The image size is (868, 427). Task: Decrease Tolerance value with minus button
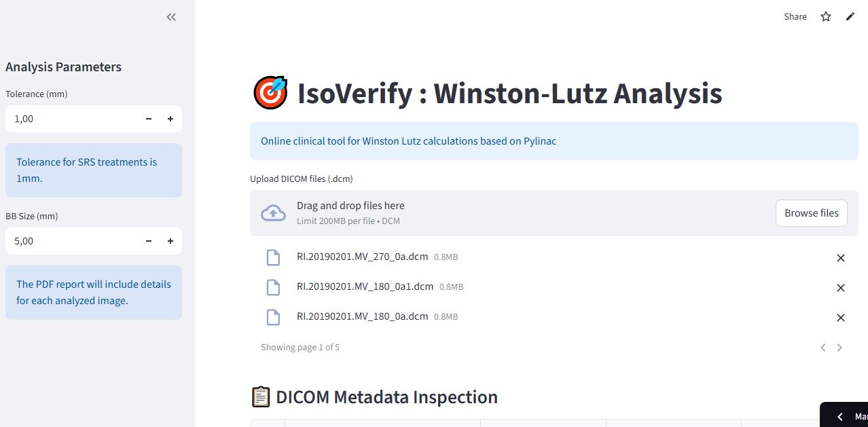coord(149,119)
